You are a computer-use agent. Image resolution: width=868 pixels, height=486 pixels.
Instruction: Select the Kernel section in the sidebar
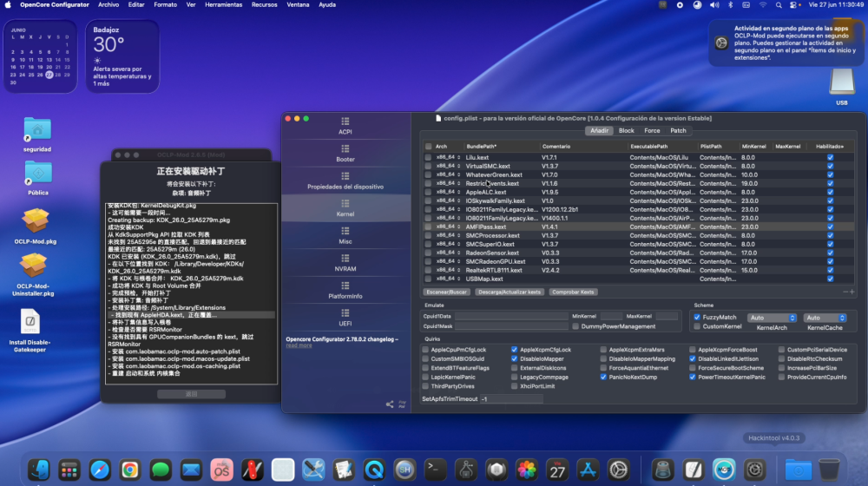[345, 208]
